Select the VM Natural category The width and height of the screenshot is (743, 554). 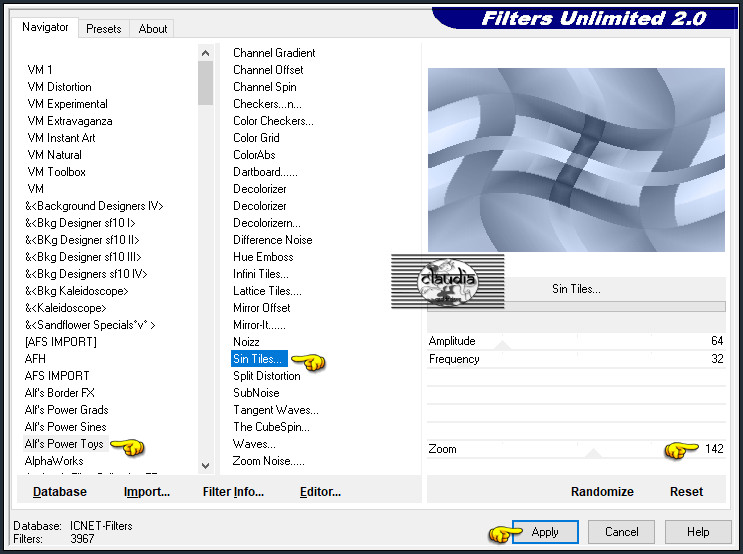point(54,155)
